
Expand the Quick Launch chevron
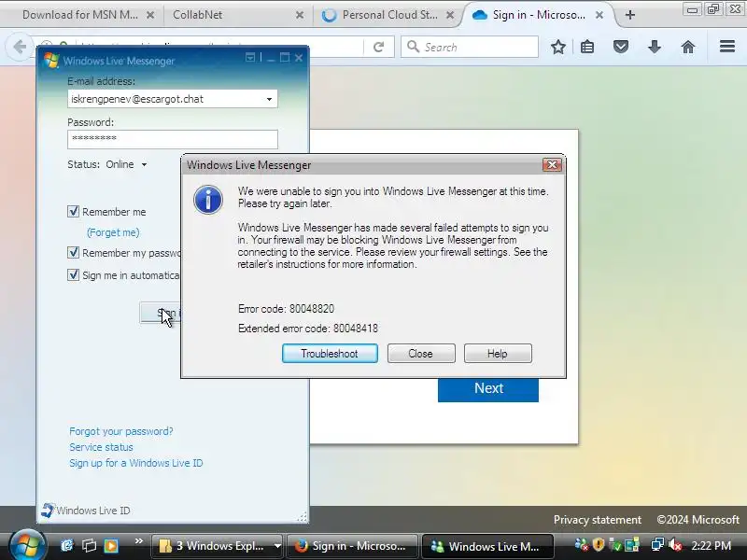(x=138, y=541)
